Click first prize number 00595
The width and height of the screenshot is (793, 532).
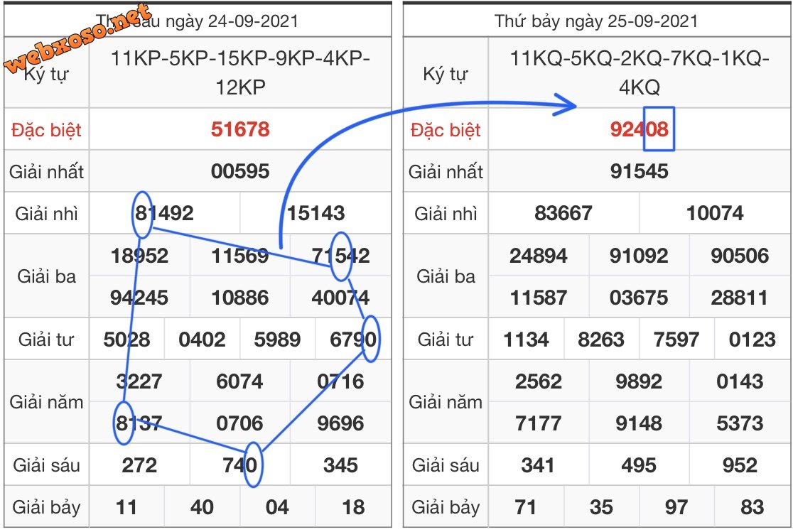[x=240, y=171]
